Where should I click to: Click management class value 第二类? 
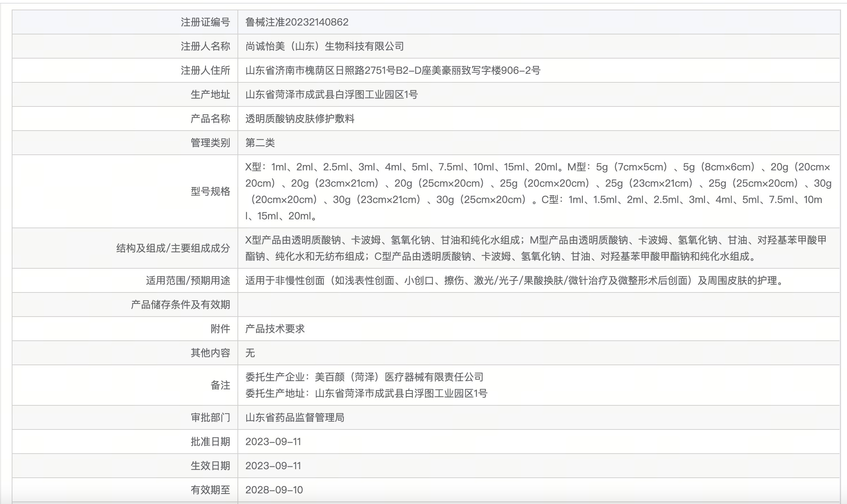tap(260, 143)
